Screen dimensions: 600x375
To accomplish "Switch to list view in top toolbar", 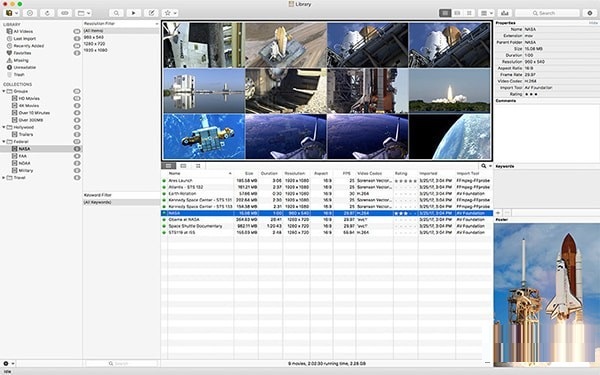I will coord(445,13).
